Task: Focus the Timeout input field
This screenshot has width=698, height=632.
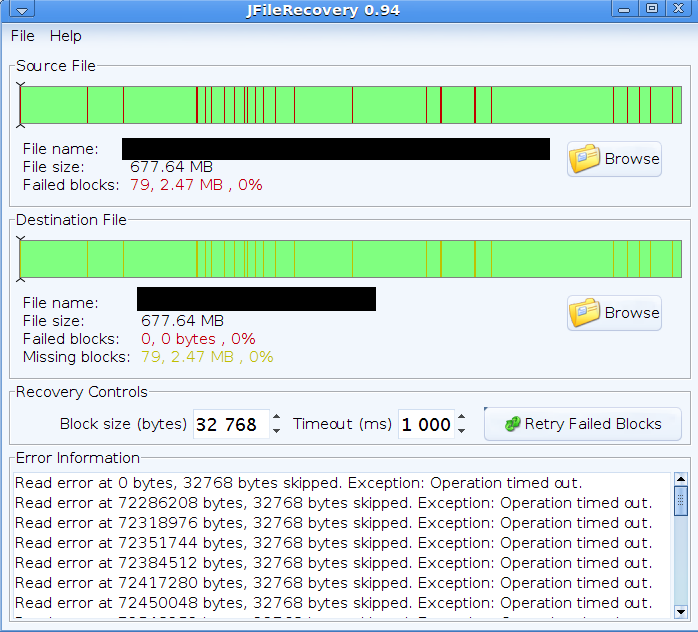Action: click(x=426, y=424)
